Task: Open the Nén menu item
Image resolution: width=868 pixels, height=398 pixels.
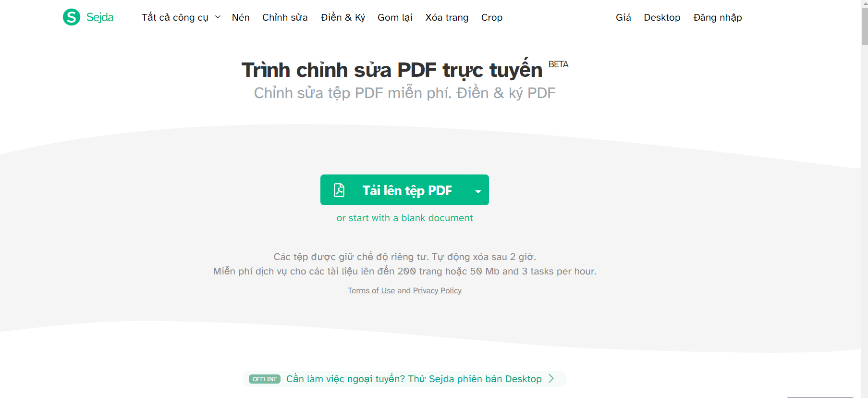Action: 241,17
